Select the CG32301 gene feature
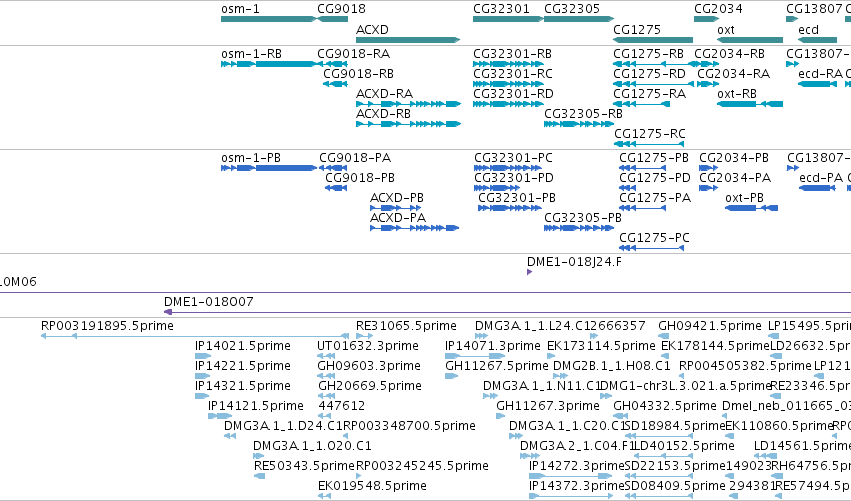 coord(508,19)
